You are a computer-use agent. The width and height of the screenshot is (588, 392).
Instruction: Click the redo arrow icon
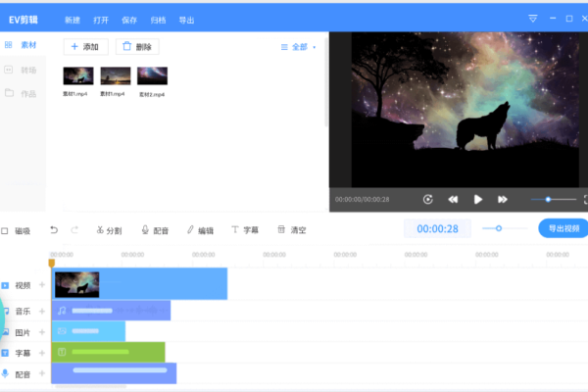tap(74, 230)
